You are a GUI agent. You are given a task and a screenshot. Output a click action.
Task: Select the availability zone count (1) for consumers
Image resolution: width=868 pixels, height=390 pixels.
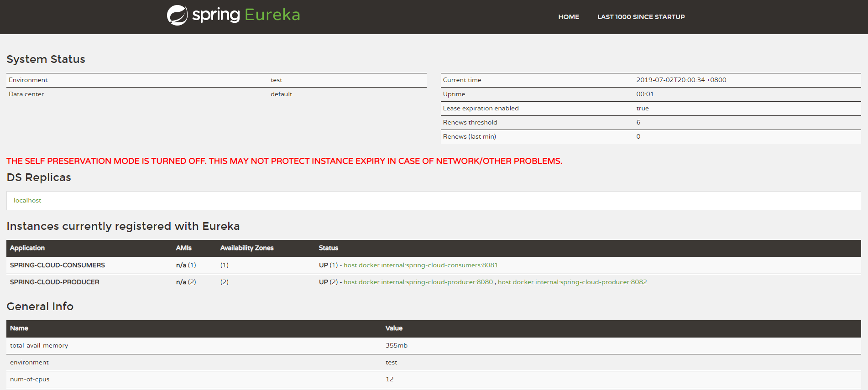[x=225, y=265]
